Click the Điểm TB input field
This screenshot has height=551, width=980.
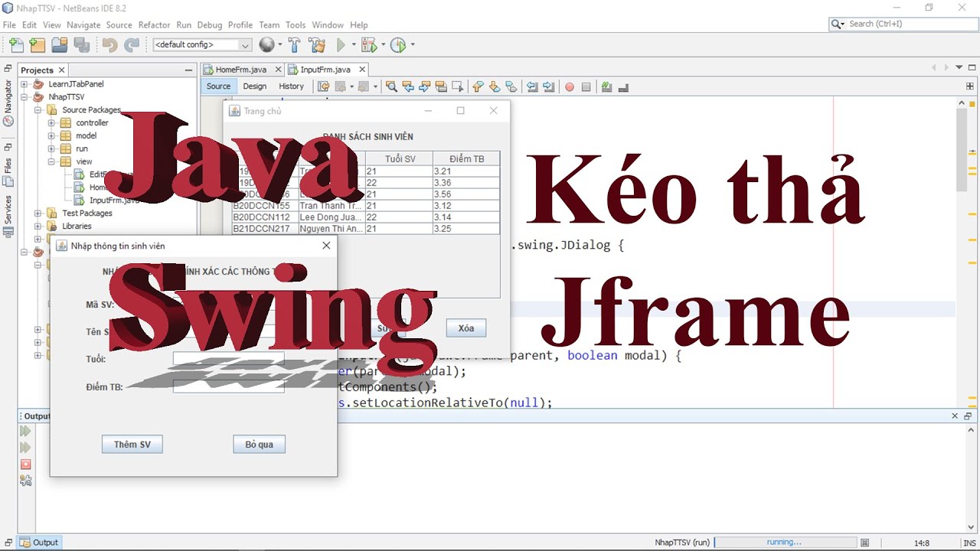click(x=229, y=386)
